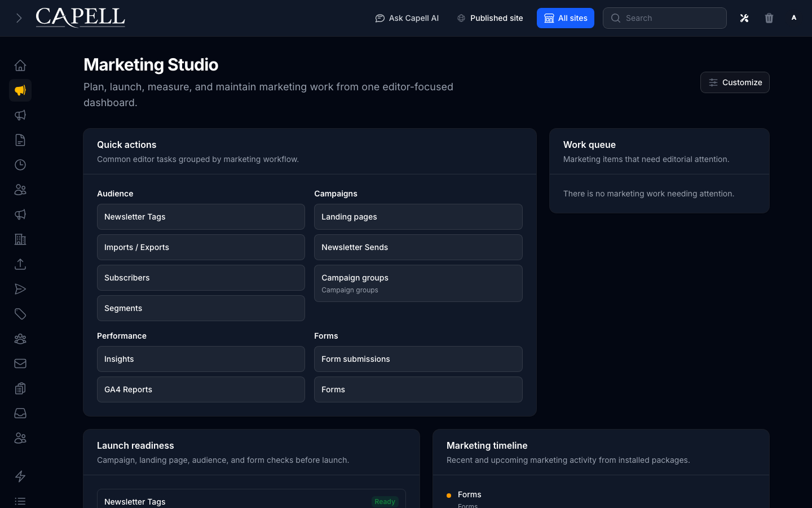
Task: Open Ask Capell AI chat
Action: (407, 18)
